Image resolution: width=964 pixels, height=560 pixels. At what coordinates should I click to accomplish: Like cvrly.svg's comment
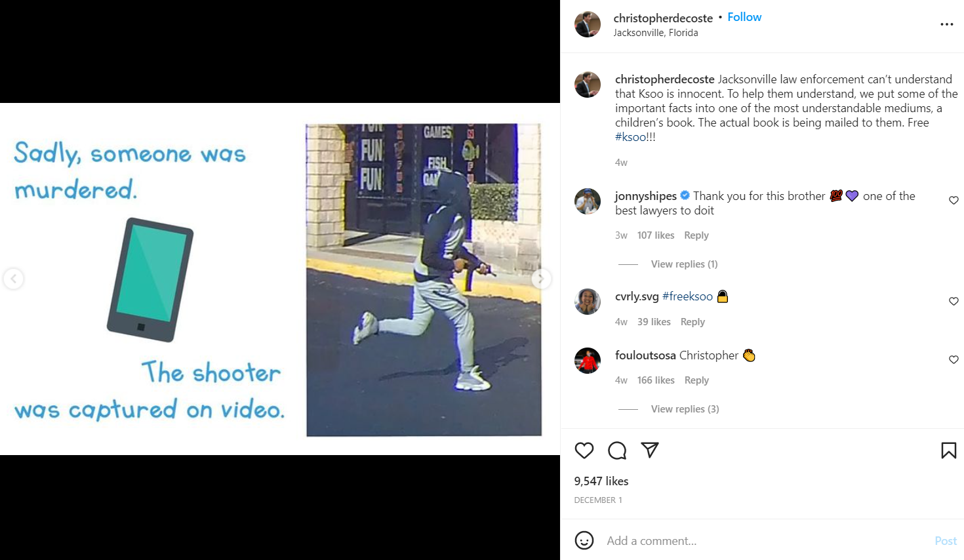[x=954, y=302]
